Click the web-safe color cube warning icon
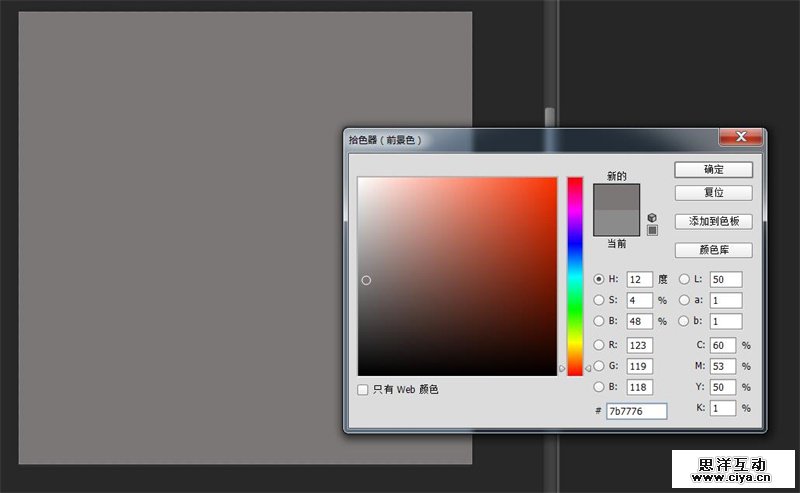Image resolution: width=800 pixels, height=493 pixels. tap(652, 217)
